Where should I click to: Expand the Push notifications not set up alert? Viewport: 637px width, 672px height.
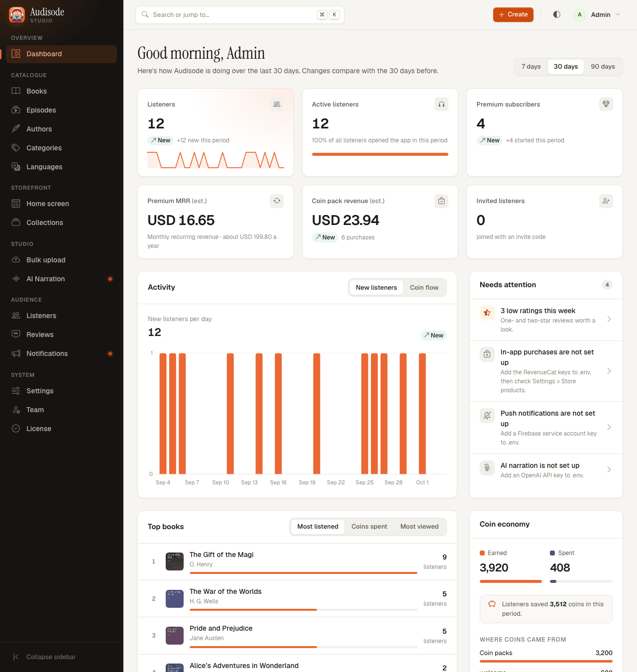[x=546, y=428]
